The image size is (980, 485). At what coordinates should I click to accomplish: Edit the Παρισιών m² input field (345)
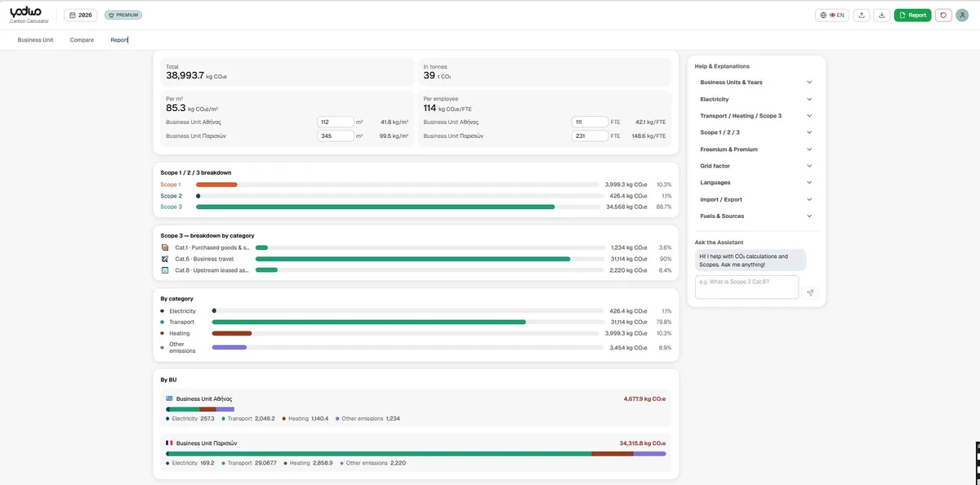336,136
